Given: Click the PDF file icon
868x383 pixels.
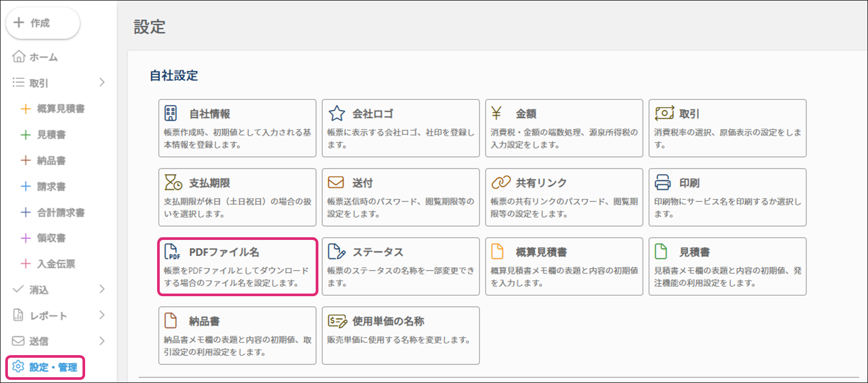Looking at the screenshot, I should (x=172, y=252).
